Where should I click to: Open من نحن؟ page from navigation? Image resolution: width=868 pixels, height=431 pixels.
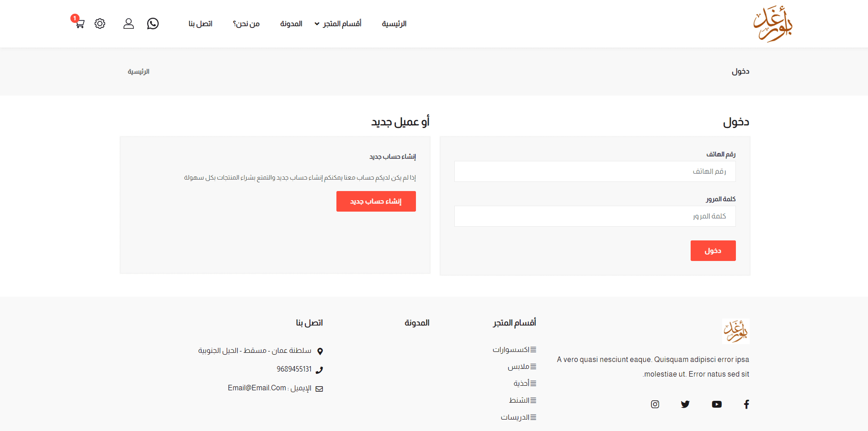pos(246,24)
